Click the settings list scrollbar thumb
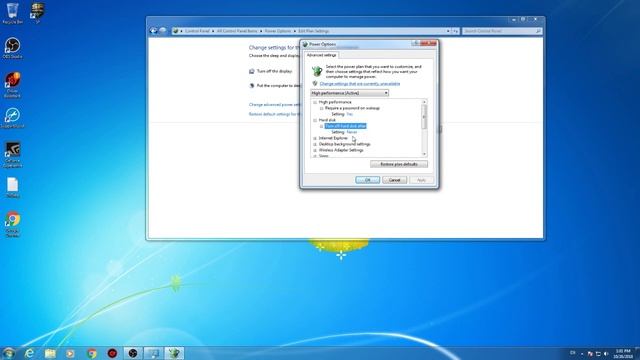The width and height of the screenshot is (640, 360). click(x=424, y=117)
